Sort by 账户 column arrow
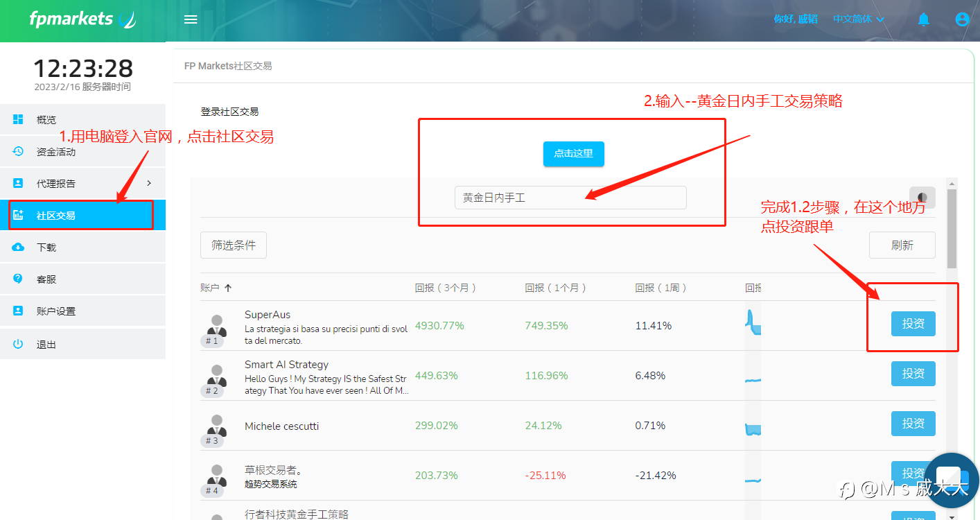 pos(228,288)
